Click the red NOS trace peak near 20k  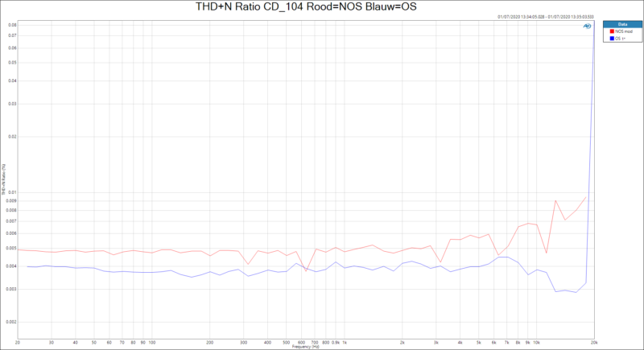(x=585, y=197)
